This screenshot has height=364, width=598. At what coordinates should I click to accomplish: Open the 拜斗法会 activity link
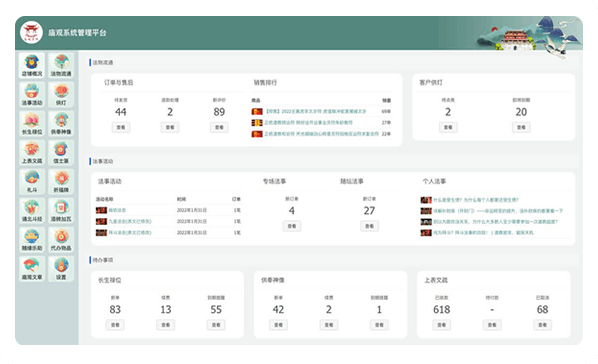click(x=130, y=232)
